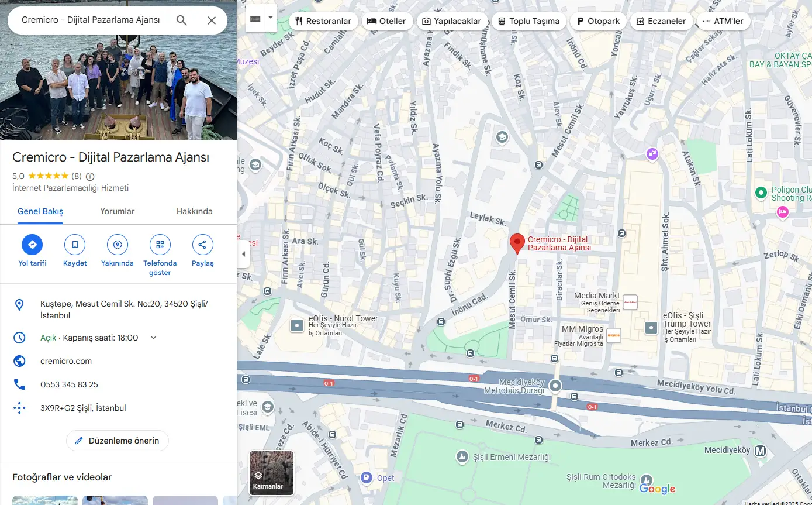Open the (8) reviews count link
This screenshot has width=812, height=505.
[77, 176]
